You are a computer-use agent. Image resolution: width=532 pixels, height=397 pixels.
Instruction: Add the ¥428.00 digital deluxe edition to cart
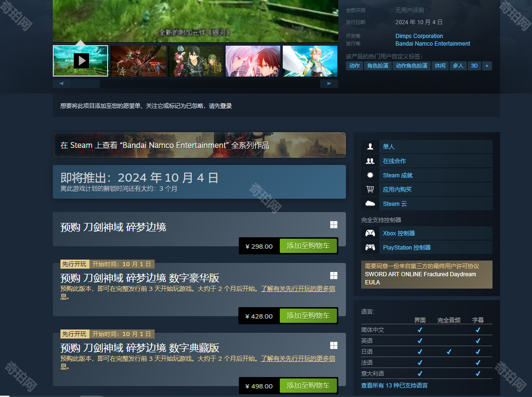tap(308, 316)
